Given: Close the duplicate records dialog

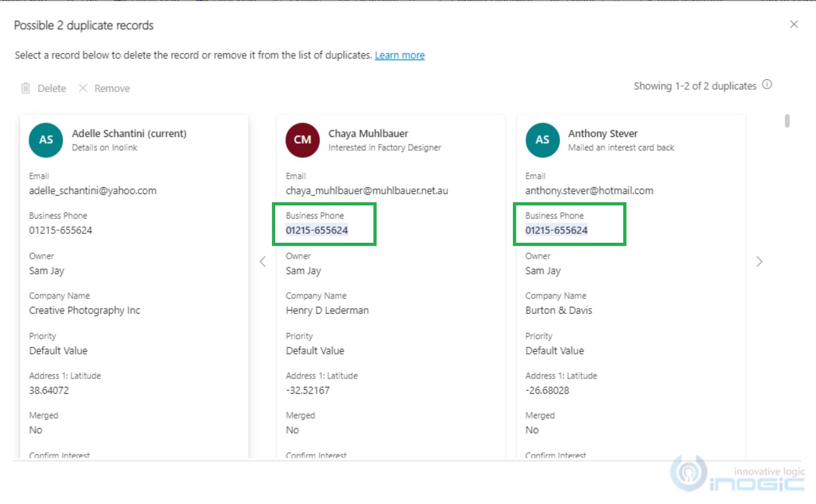Looking at the screenshot, I should coord(794,25).
